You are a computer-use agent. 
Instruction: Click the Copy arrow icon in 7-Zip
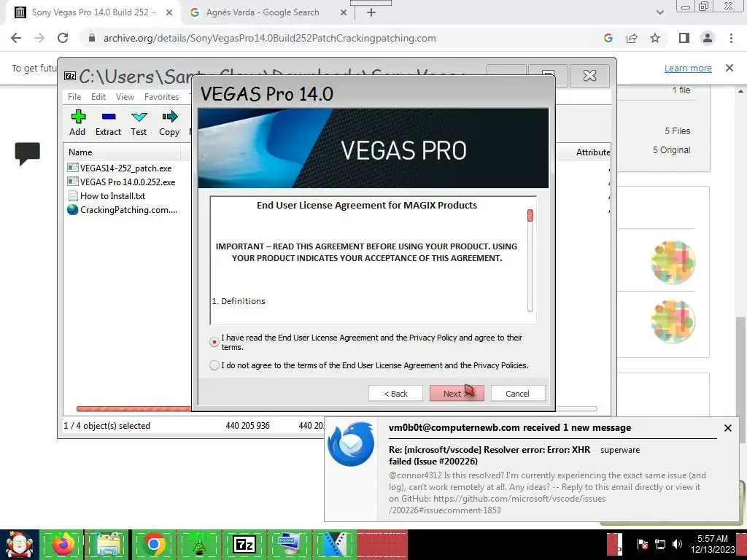coord(169,122)
